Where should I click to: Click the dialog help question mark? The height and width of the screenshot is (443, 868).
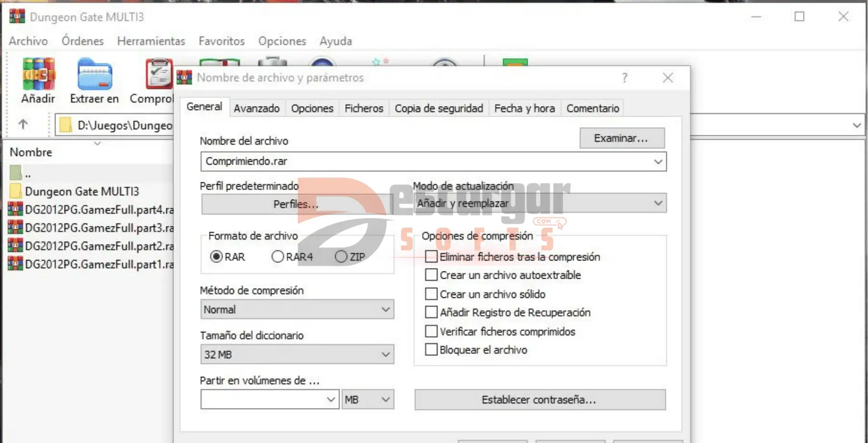coord(625,78)
